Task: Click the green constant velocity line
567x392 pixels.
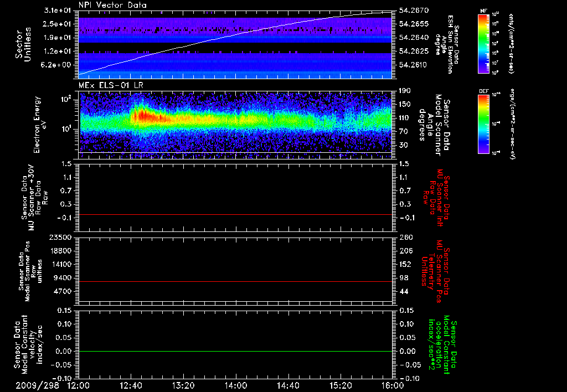Action: click(235, 352)
